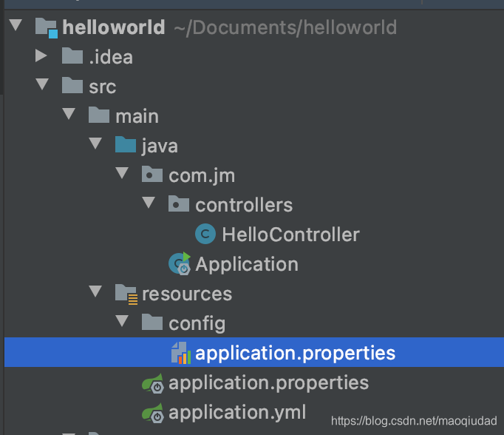Select the helloworld project name

(x=114, y=27)
